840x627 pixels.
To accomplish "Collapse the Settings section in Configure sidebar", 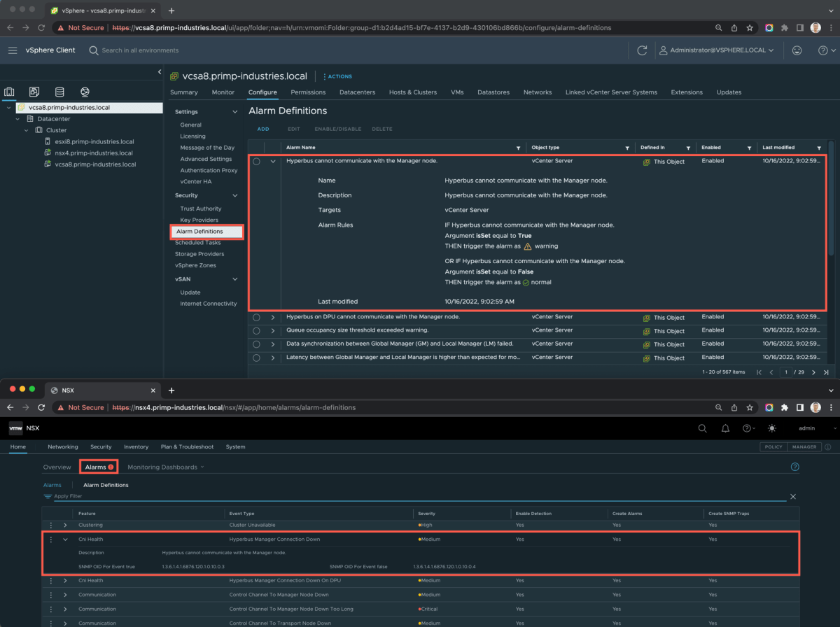I will (234, 112).
